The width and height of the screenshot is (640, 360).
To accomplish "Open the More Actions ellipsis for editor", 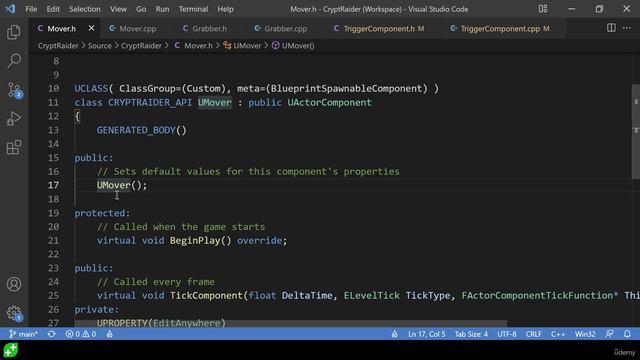I will [x=627, y=28].
